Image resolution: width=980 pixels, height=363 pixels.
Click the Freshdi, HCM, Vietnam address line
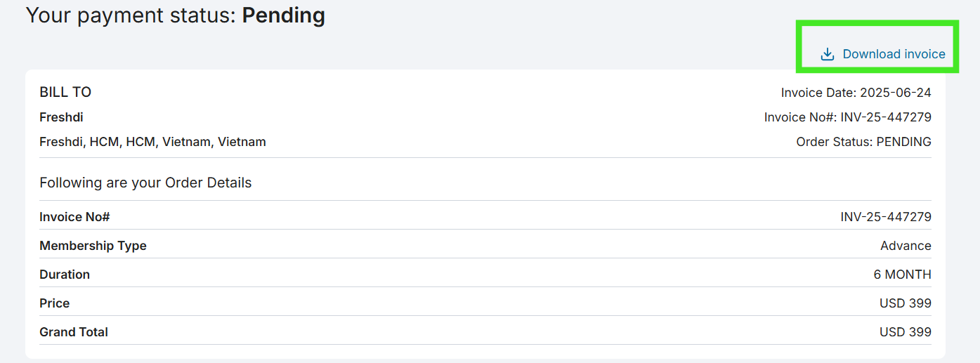point(152,142)
